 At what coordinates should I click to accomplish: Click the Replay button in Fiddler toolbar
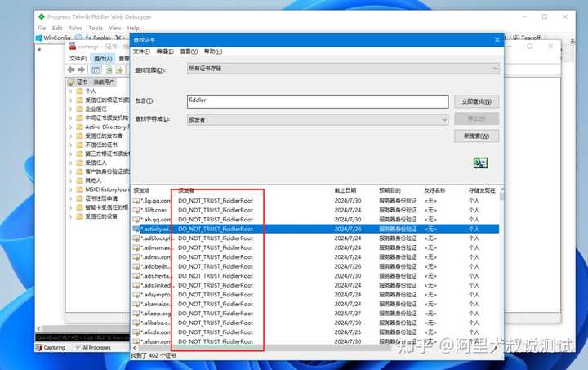point(94,38)
